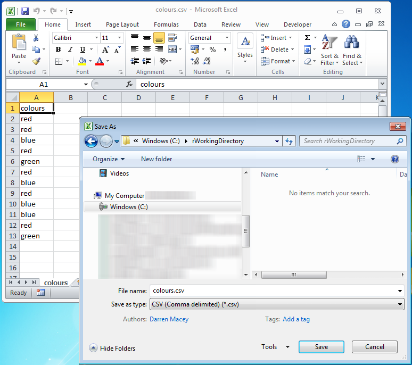Toggle Wrap Text in the Alignment group
This screenshot has height=365, width=412.
172,38
